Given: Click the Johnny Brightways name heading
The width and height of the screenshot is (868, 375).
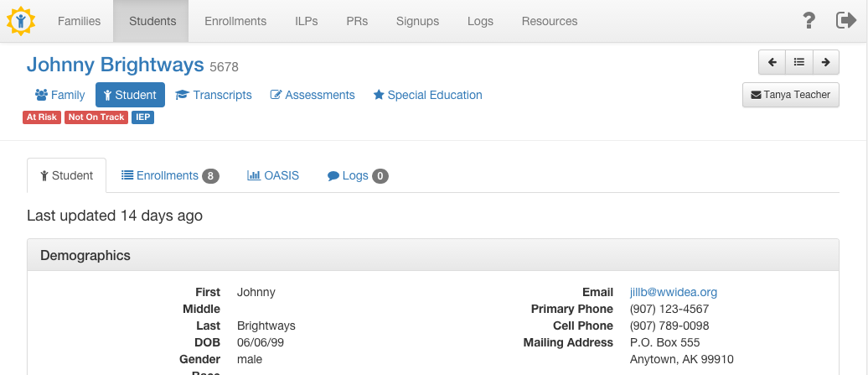Looking at the screenshot, I should [x=115, y=65].
